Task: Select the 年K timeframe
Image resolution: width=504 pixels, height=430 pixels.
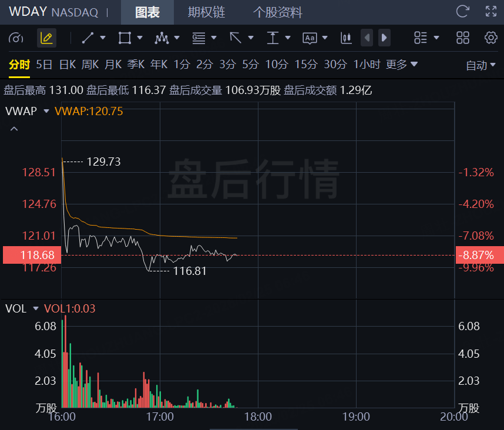Action: [x=159, y=65]
